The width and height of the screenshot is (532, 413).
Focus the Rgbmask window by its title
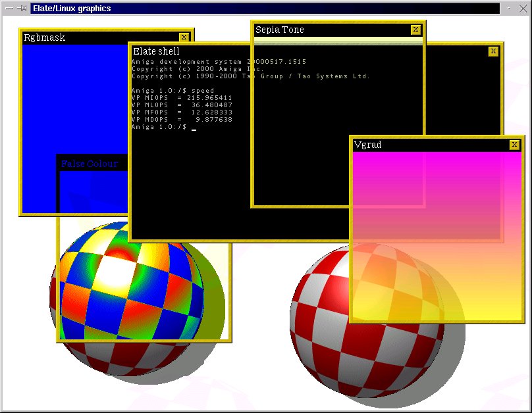pos(45,37)
